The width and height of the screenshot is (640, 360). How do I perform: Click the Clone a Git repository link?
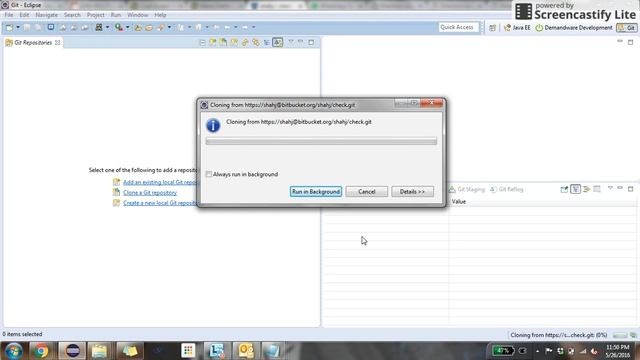(150, 193)
